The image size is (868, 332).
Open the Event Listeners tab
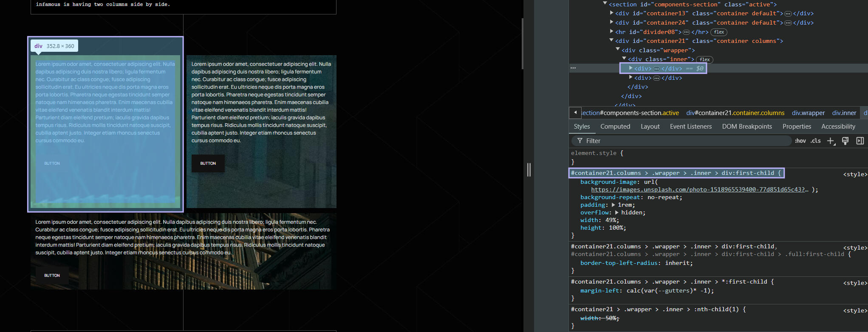point(690,127)
